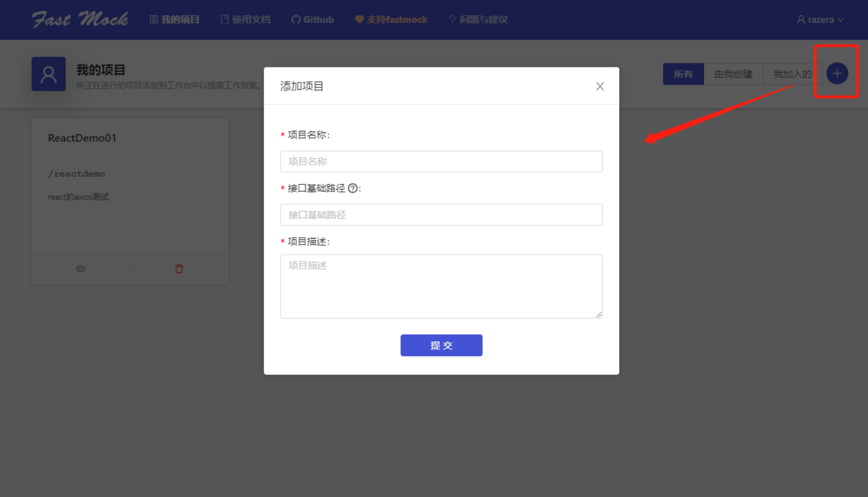This screenshot has height=497, width=868.
Task: Click the react的axios测试 description text
Action: [x=78, y=197]
